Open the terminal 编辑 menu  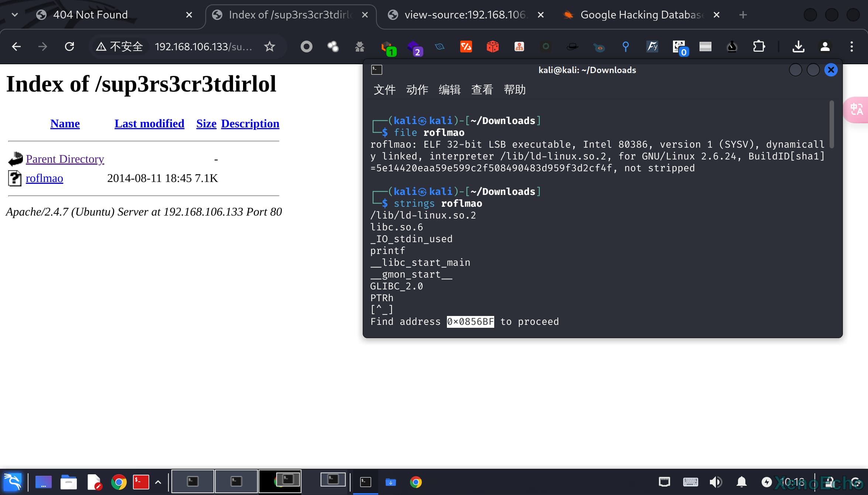tap(450, 90)
